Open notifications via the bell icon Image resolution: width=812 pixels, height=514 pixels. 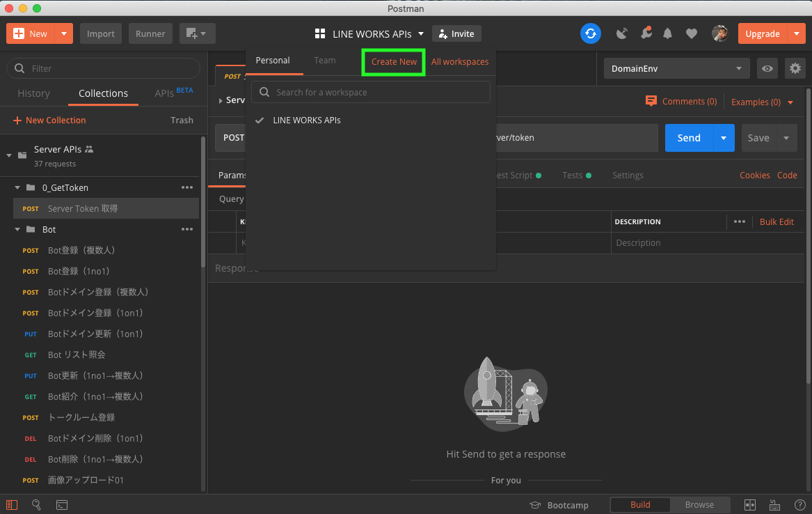(667, 33)
